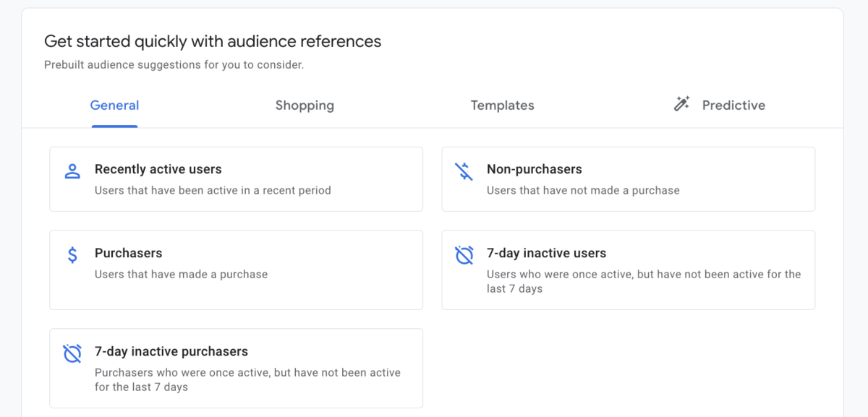The width and height of the screenshot is (868, 417).
Task: Click the dollar sign icon beside Purchasers
Action: (x=72, y=255)
